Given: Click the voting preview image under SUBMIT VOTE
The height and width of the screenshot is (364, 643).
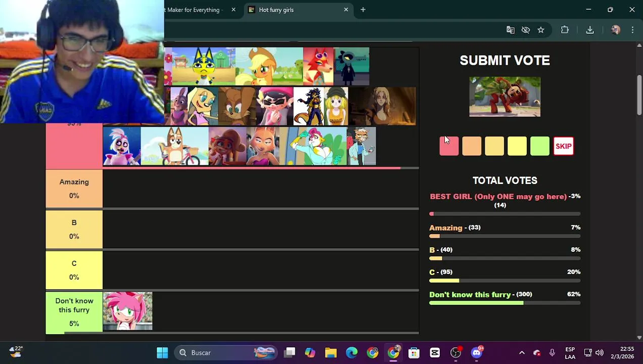Looking at the screenshot, I should point(504,97).
